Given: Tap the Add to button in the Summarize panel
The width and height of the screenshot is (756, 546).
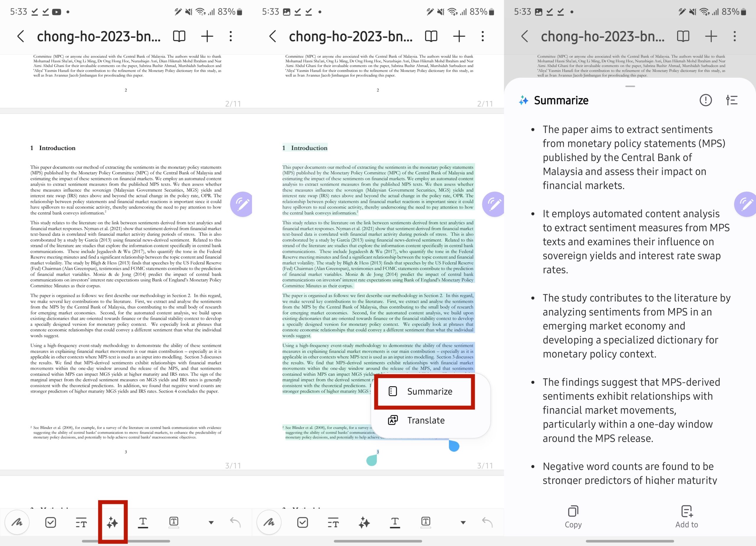Looking at the screenshot, I should [687, 517].
